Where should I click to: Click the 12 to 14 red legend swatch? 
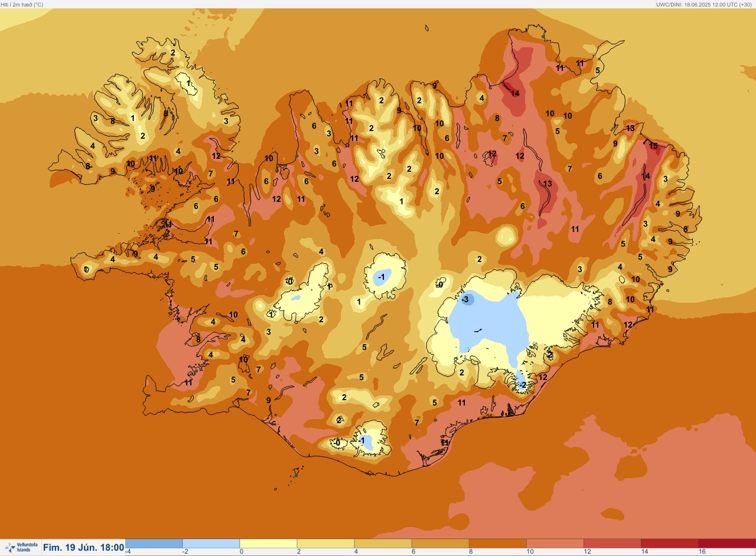tap(612, 543)
